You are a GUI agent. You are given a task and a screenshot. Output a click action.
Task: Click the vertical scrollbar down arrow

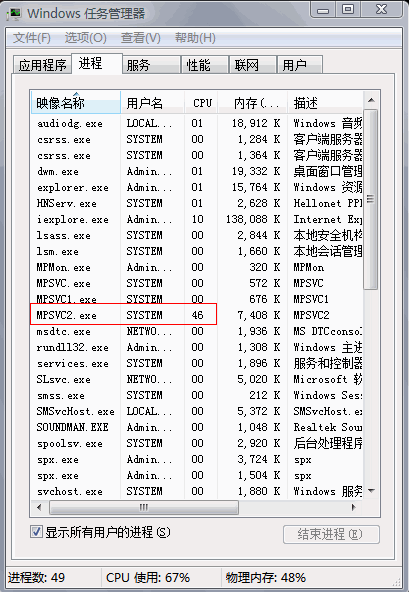(371, 491)
